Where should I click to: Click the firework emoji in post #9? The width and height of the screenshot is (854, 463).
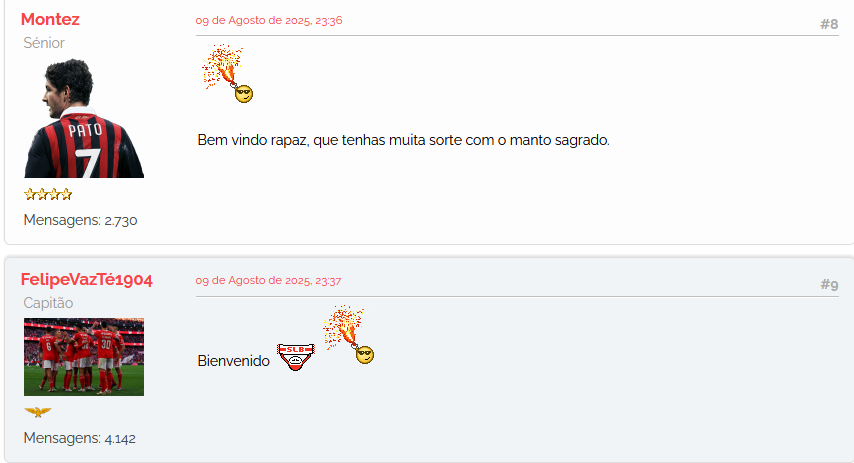click(344, 327)
